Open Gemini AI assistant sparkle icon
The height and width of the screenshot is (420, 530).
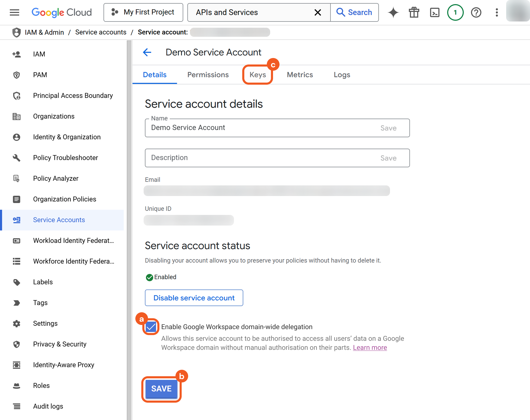(x=393, y=12)
